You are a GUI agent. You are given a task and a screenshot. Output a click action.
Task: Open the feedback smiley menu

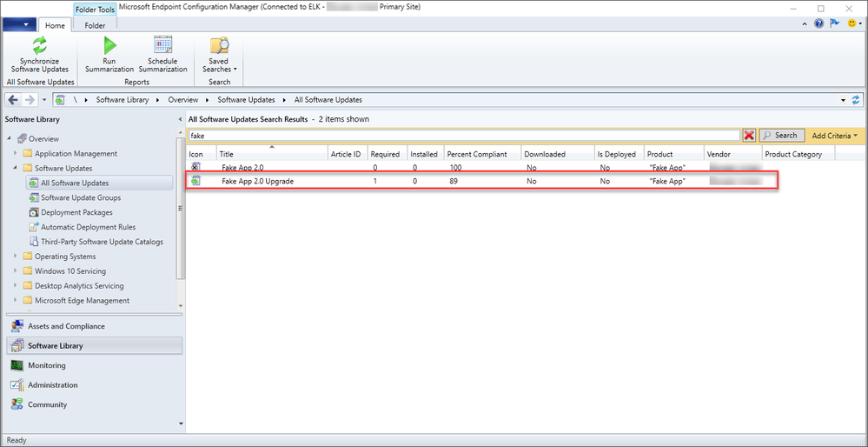[x=853, y=23]
